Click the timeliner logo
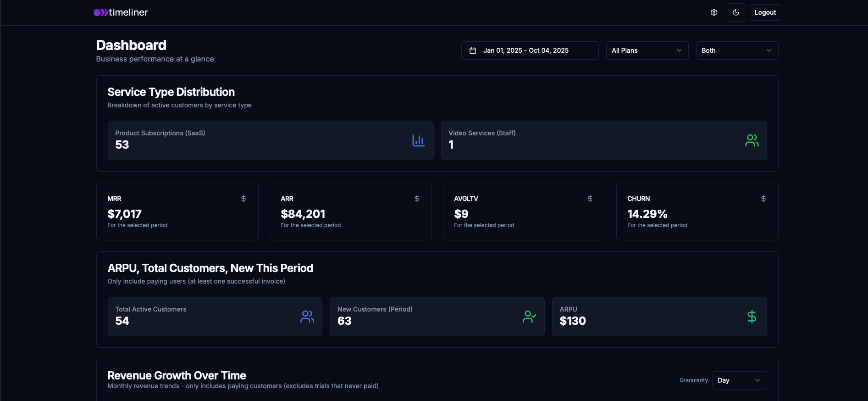 (121, 12)
